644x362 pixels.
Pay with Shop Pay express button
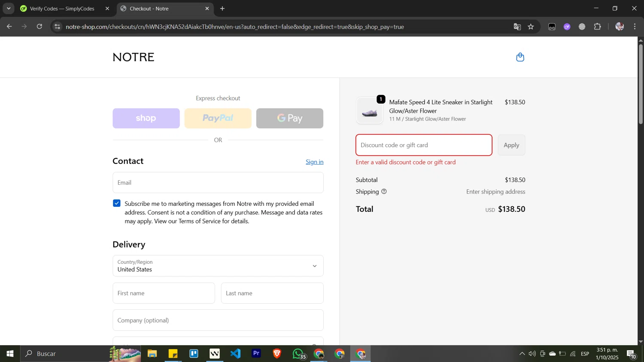coord(146,118)
